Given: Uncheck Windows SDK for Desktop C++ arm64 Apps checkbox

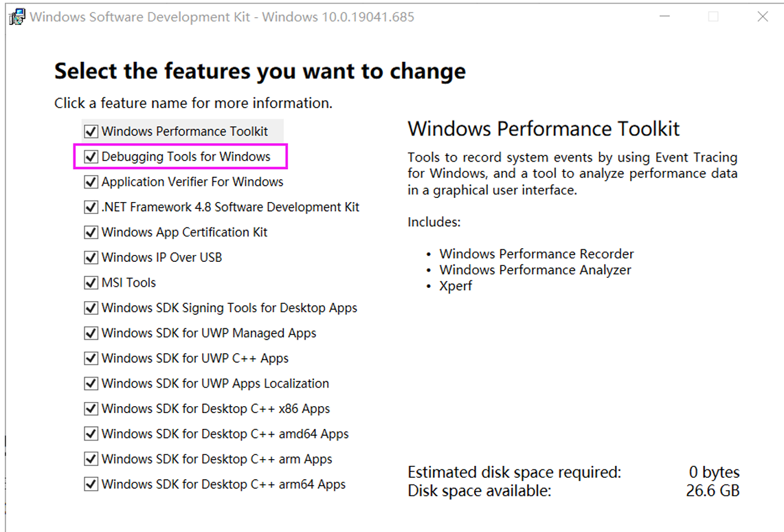Looking at the screenshot, I should click(91, 485).
